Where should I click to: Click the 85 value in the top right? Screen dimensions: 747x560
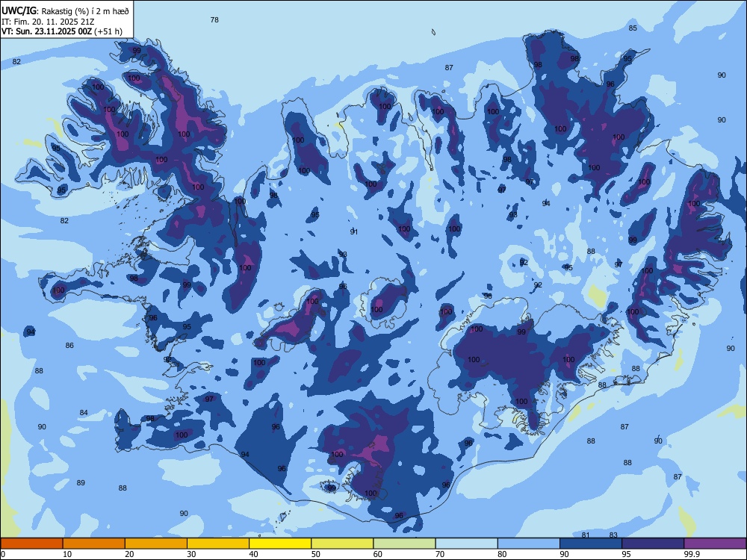(633, 28)
